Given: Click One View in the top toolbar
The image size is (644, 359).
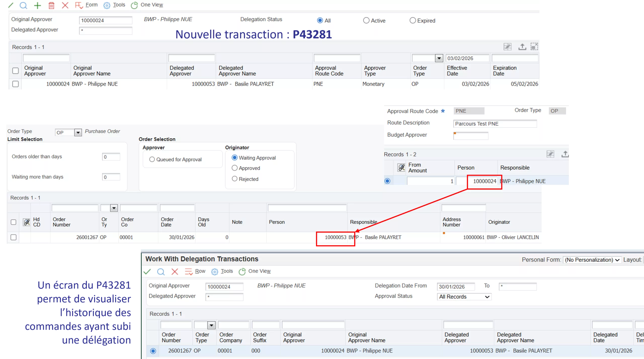Looking at the screenshot, I should tap(152, 5).
